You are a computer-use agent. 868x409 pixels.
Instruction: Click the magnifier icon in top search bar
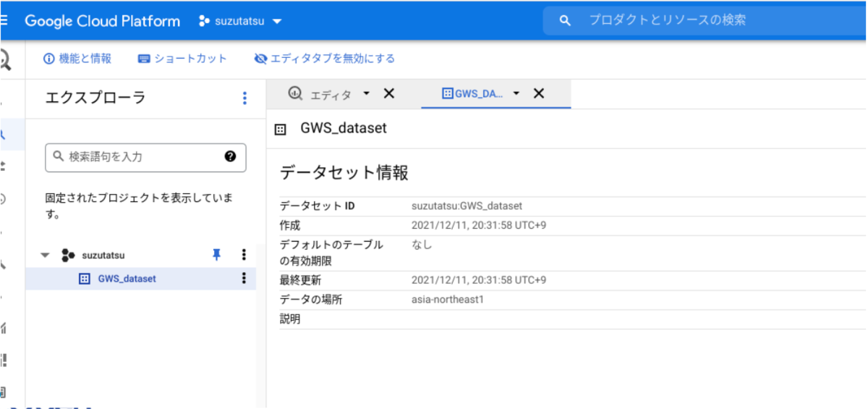566,21
